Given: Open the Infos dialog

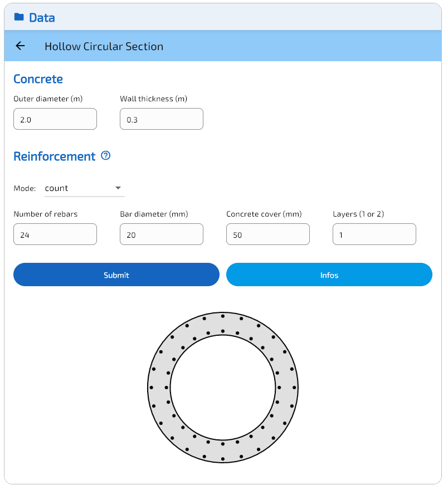Looking at the screenshot, I should (x=329, y=275).
